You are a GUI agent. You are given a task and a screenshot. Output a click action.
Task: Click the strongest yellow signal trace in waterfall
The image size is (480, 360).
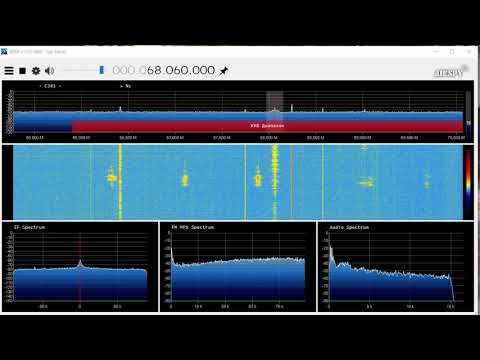tap(275, 182)
